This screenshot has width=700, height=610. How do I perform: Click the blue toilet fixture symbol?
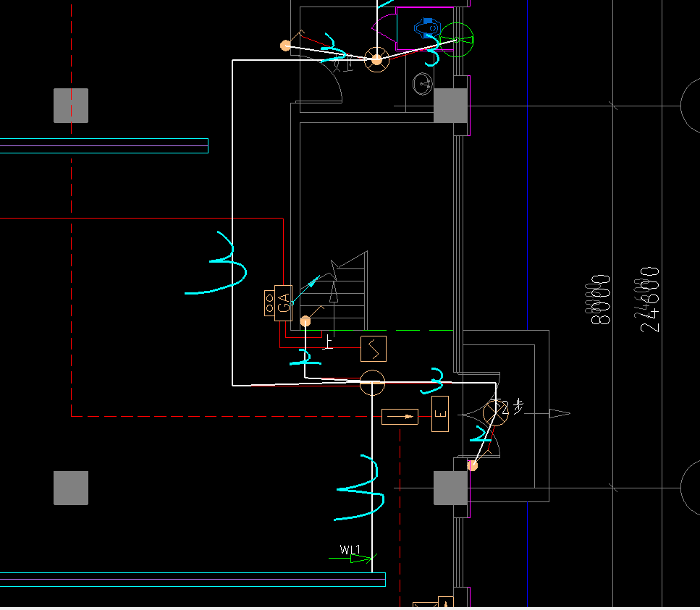pos(427,27)
